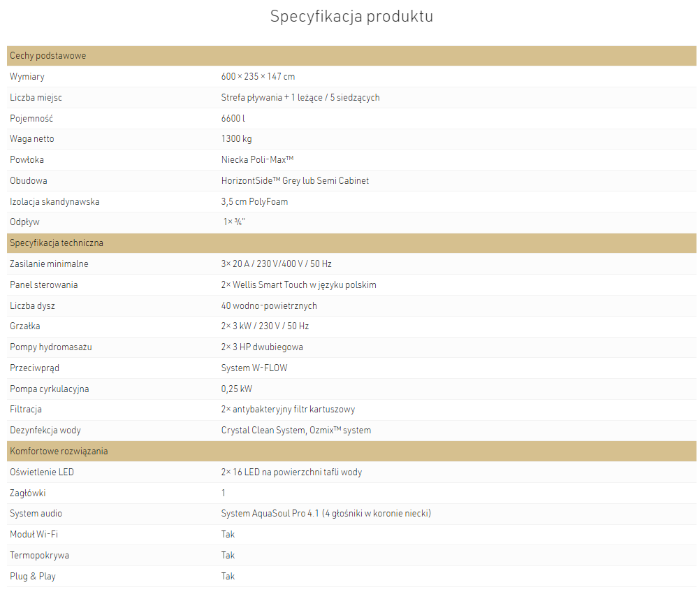This screenshot has height=592, width=700.
Task: Click the HorizontSide Grey lub Semi Cabinet text
Action: (x=295, y=180)
